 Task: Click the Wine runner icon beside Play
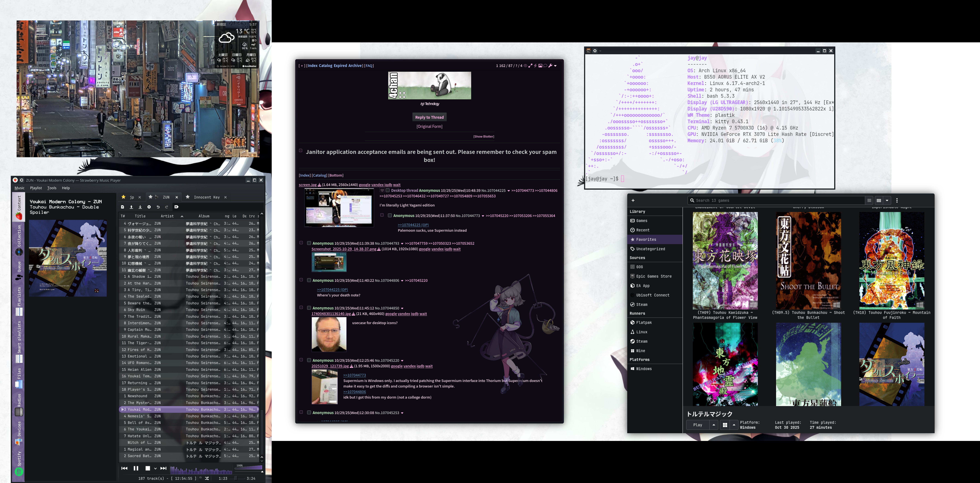coord(725,425)
